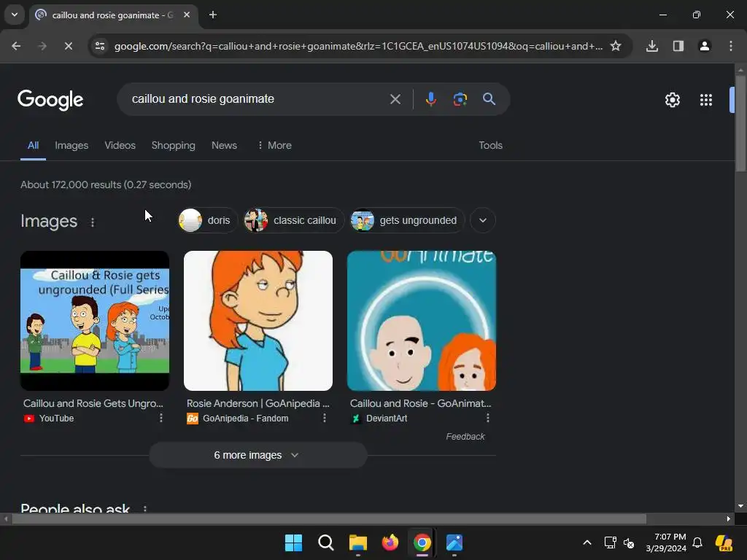Click the vertical scrollbar thumb
The width and height of the screenshot is (747, 560).
pyautogui.click(x=740, y=122)
